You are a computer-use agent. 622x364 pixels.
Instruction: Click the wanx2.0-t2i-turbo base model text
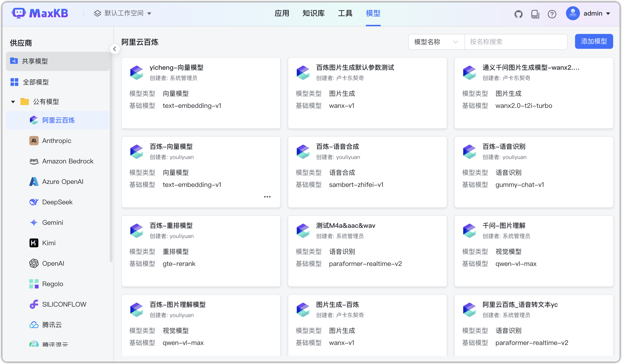[524, 106]
